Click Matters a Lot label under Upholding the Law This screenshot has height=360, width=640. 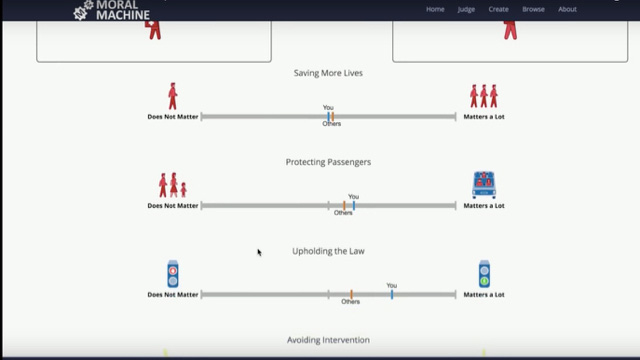[x=484, y=295]
